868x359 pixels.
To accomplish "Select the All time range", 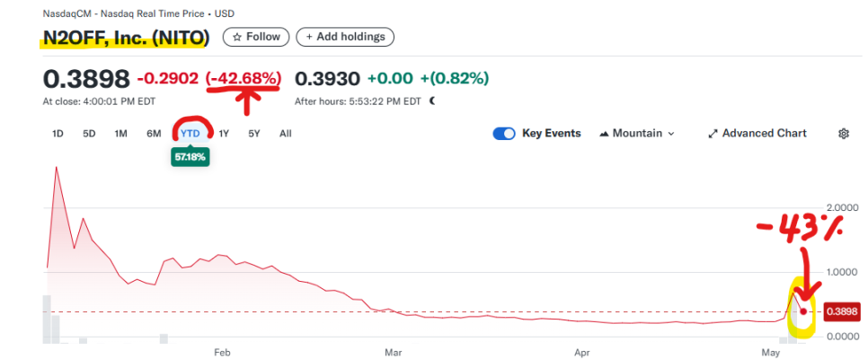I will click(285, 134).
